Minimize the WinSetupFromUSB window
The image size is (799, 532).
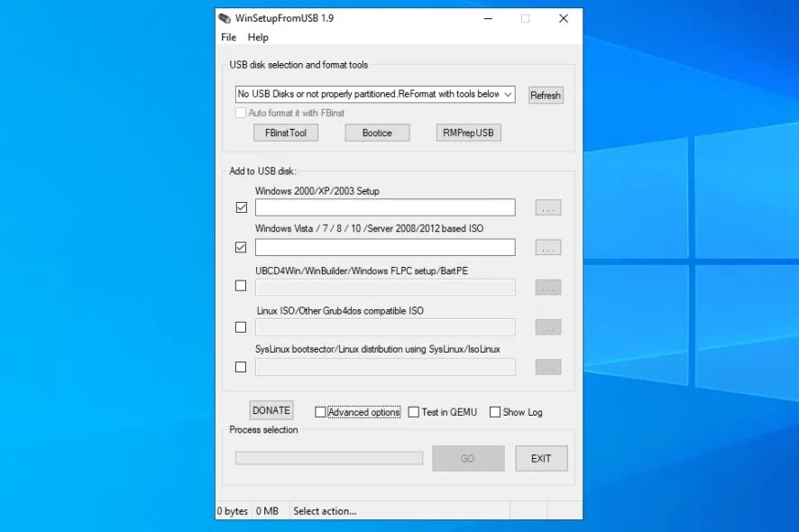click(x=488, y=18)
